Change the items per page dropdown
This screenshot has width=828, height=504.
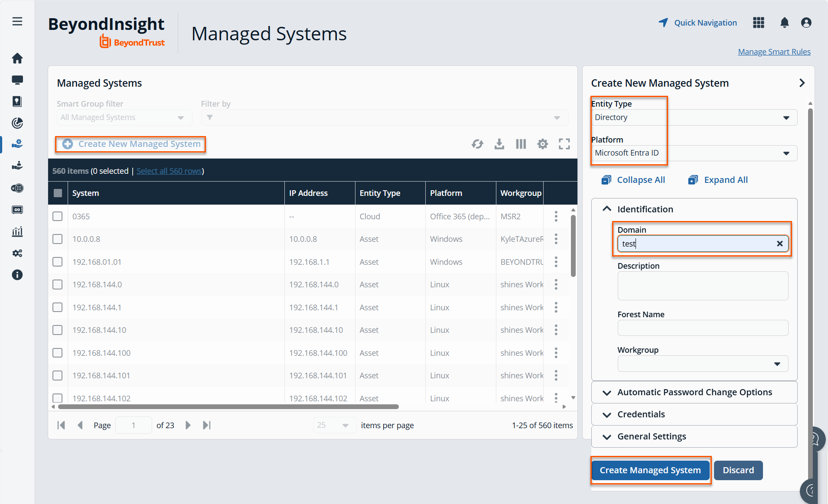335,425
